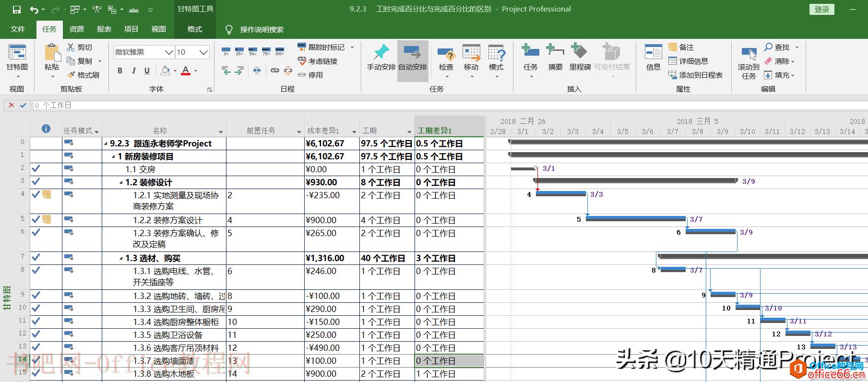868x382 pixels.
Task: Open Name column filter dropdown
Action: click(x=221, y=131)
